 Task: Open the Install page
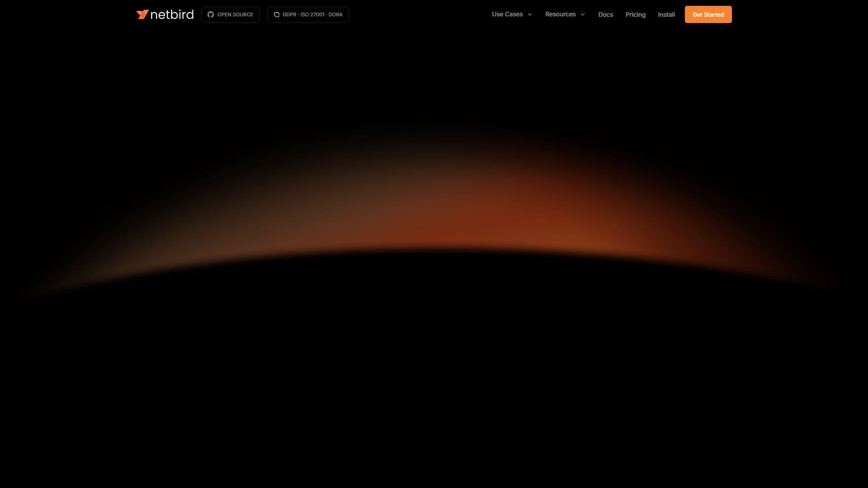[666, 14]
